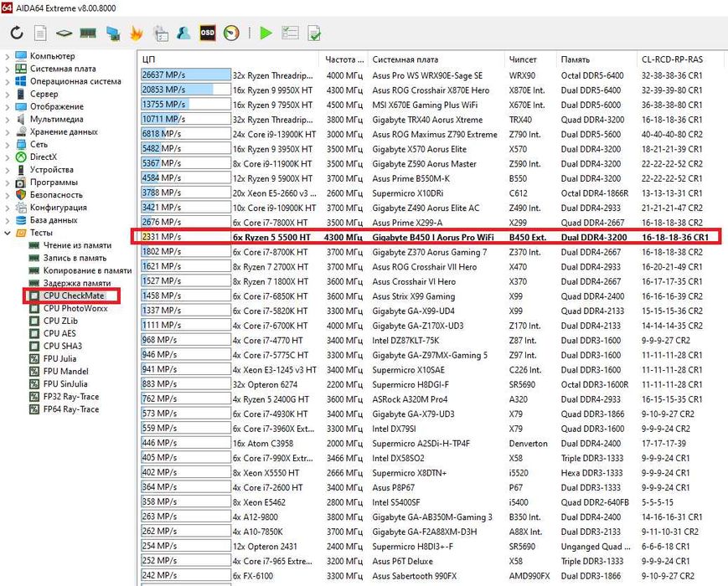Viewport: 728px width, 586px height.
Task: Click the motherboard chip toolbar icon
Action: click(64, 33)
